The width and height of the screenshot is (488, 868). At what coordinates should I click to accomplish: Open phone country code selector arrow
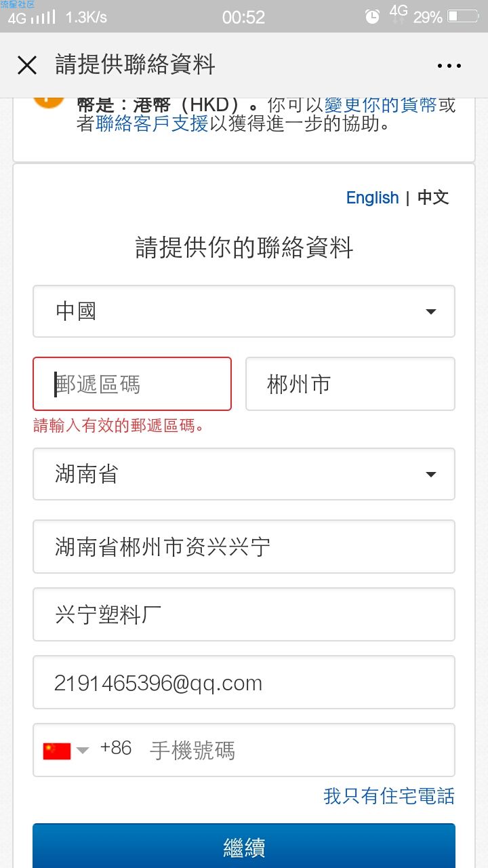point(82,750)
